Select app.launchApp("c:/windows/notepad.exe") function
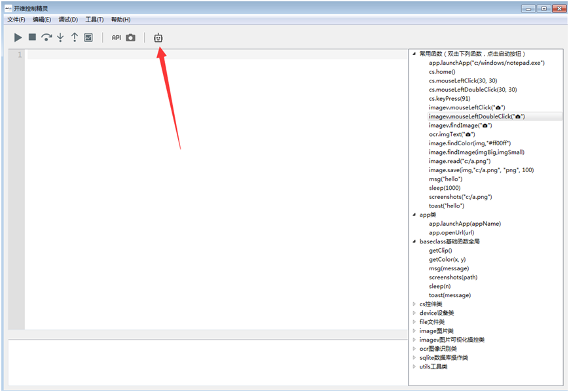 (x=486, y=63)
